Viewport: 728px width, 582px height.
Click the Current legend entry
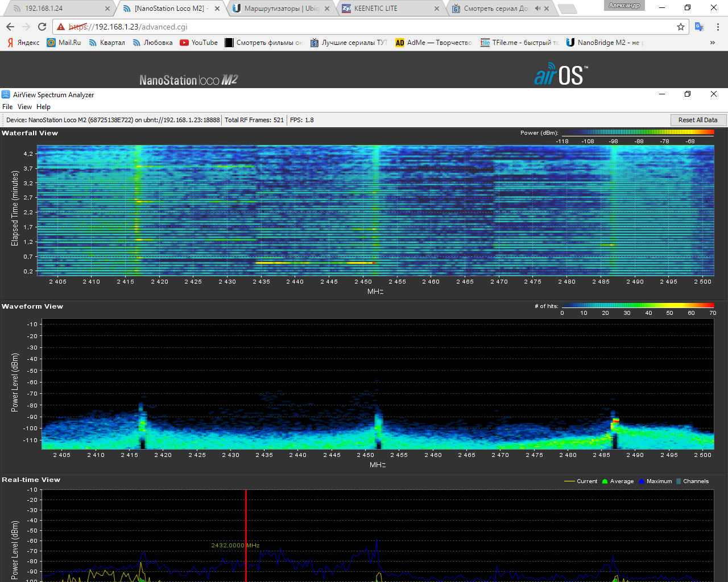(x=581, y=481)
